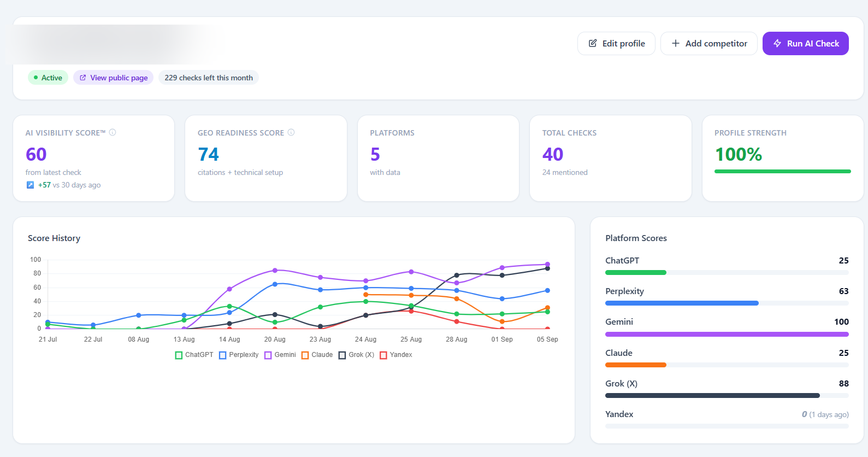
Task: Click the info icon beside GEO Readiness Score
Action: [291, 132]
